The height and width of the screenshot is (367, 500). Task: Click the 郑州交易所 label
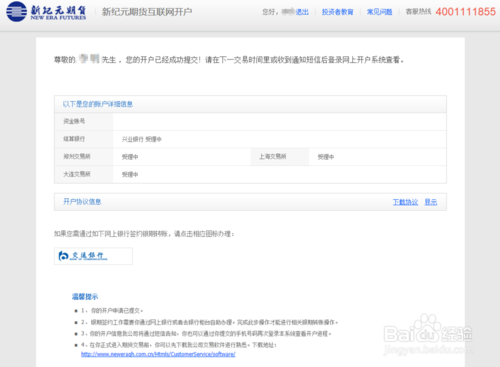pyautogui.click(x=77, y=157)
